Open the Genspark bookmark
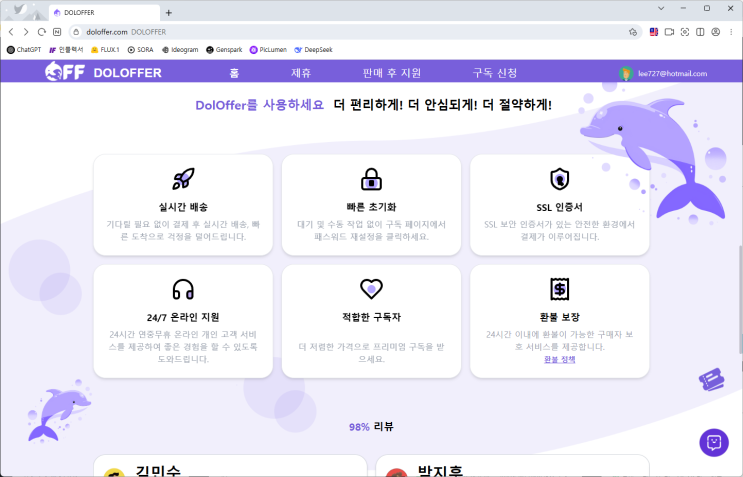The height and width of the screenshot is (477, 743). (x=224, y=50)
